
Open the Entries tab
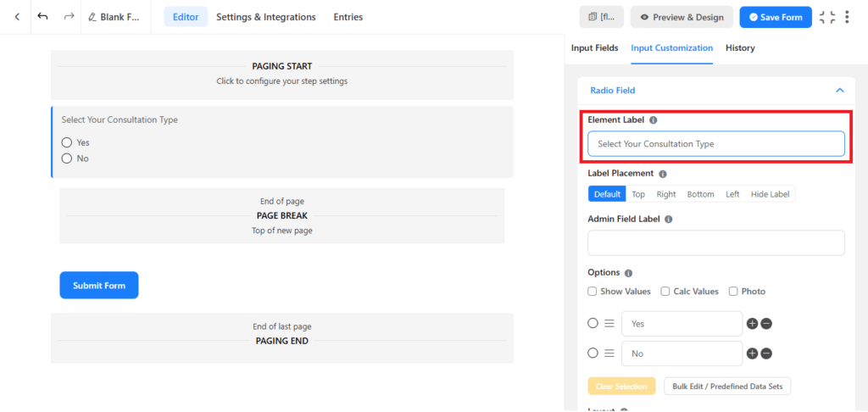coord(348,17)
